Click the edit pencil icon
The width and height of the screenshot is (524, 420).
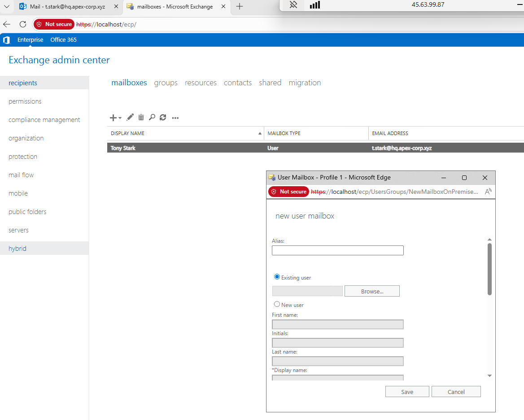(130, 117)
